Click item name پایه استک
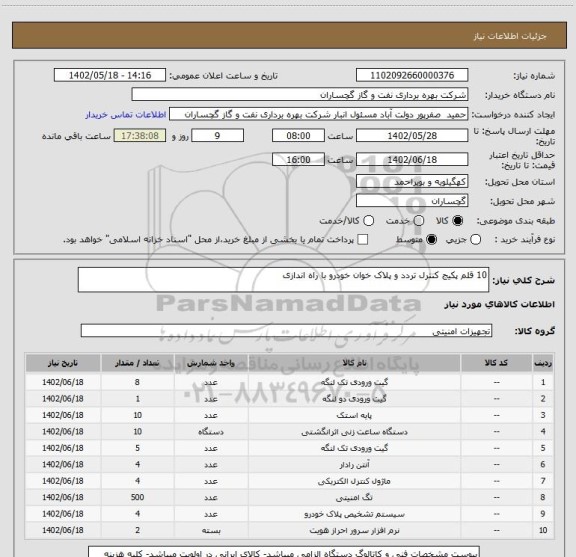 pos(354,415)
